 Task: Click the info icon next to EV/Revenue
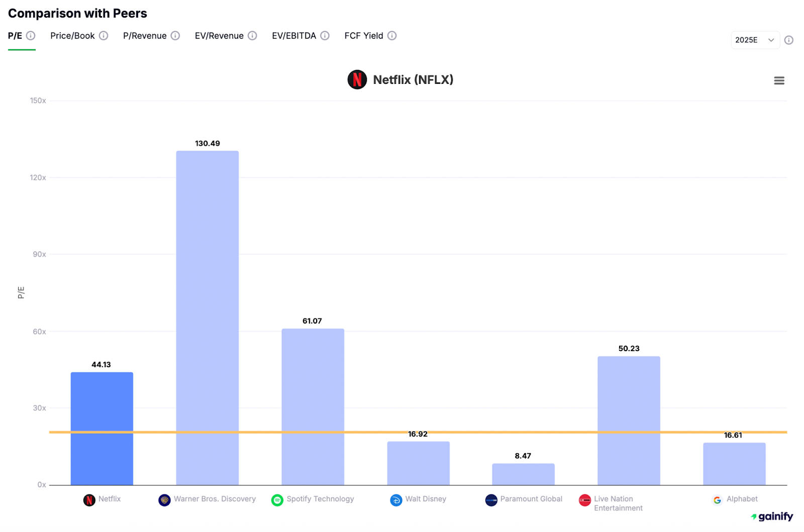pyautogui.click(x=252, y=36)
